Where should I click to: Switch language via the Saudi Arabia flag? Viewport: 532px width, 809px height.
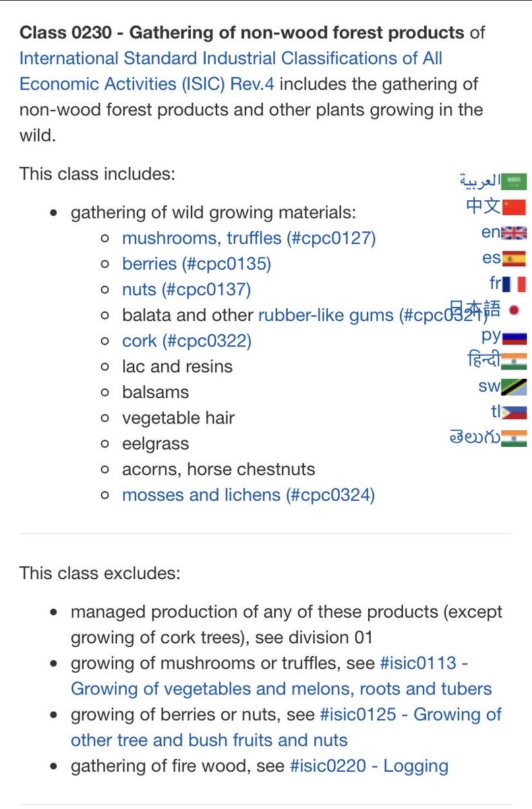coord(514,181)
